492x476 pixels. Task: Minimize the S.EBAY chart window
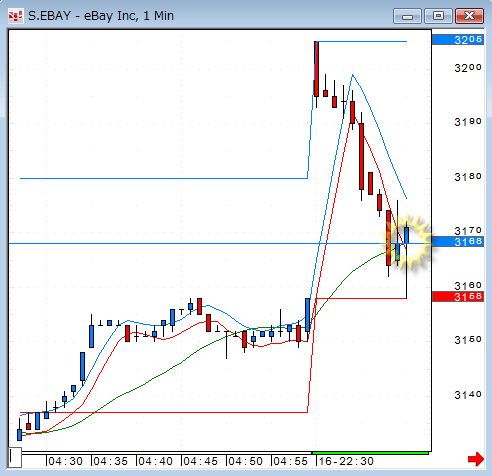tap(407, 16)
